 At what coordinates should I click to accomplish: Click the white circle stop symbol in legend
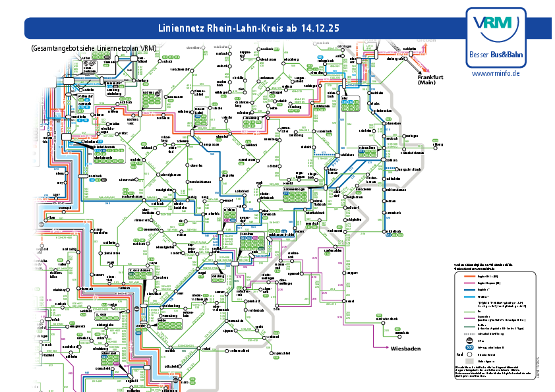(x=469, y=353)
